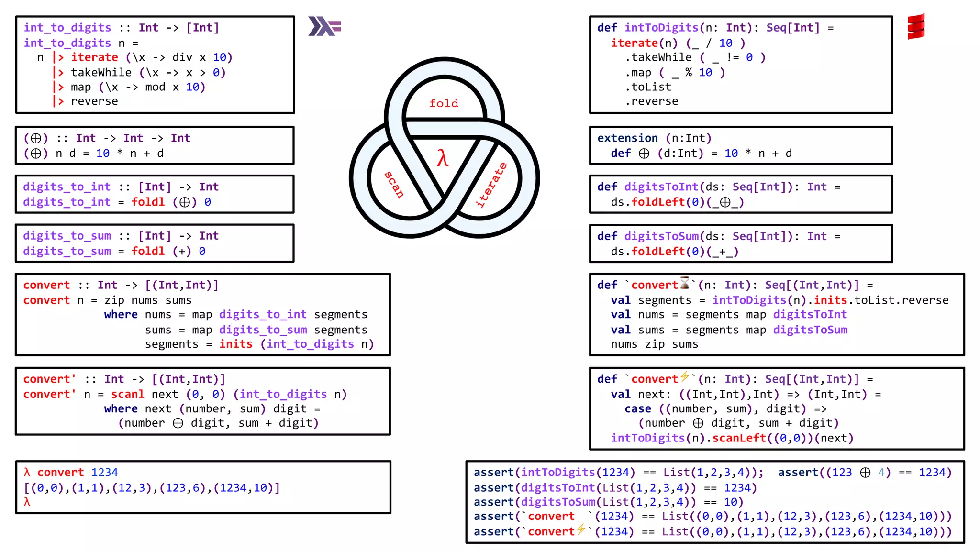The height and width of the screenshot is (551, 980).
Task: Click the 'iterate' label in the knot
Action: (x=491, y=185)
